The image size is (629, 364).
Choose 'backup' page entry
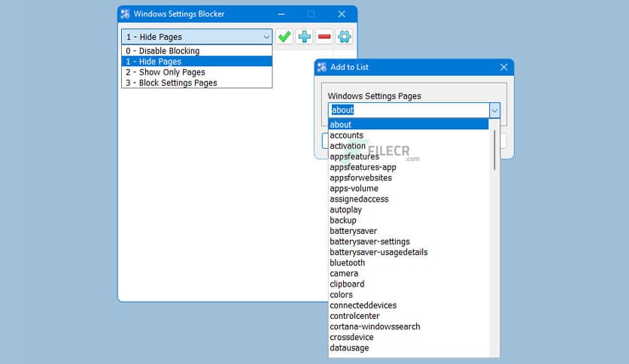[x=409, y=220]
